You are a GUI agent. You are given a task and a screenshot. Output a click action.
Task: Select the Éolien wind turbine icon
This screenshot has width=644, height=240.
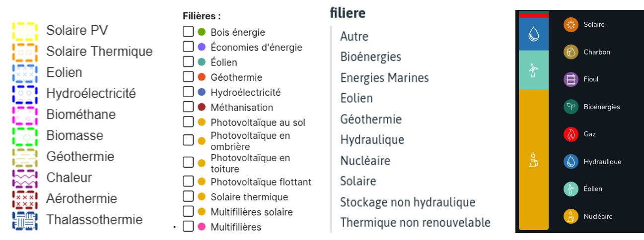(571, 189)
